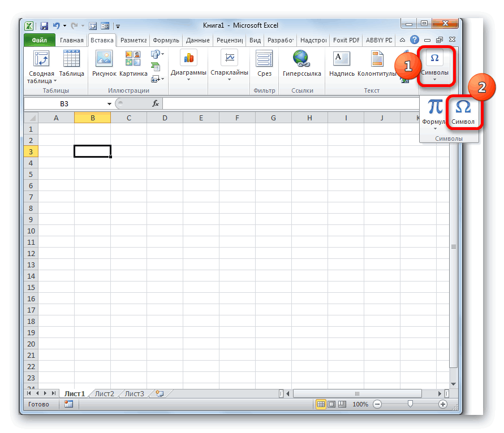Switch to Page Break Preview button
Screen dimensions: 504x433
(x=342, y=404)
